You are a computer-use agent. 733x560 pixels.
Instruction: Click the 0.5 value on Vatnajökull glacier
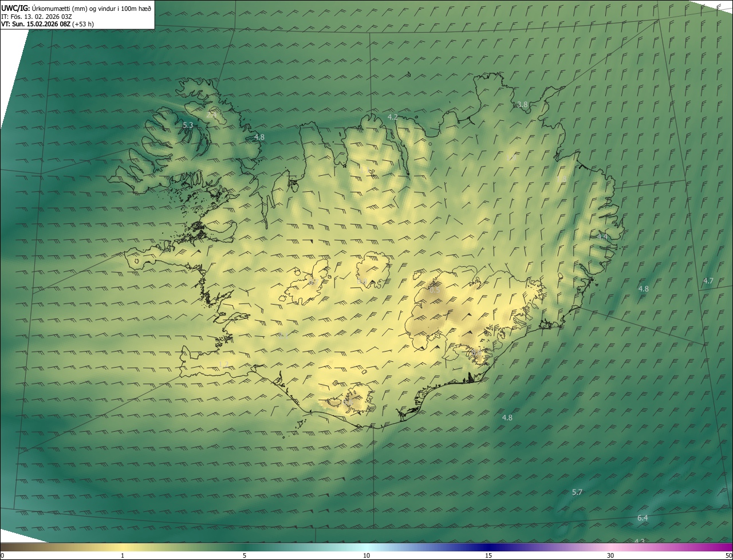(x=435, y=290)
